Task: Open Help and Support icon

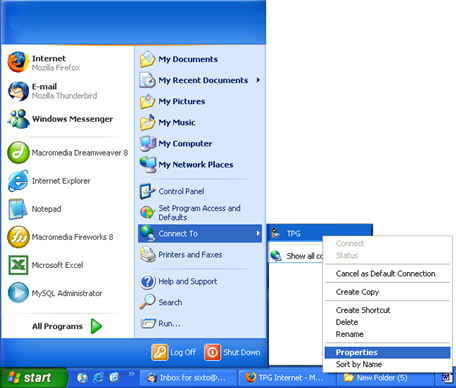Action: coord(147,281)
